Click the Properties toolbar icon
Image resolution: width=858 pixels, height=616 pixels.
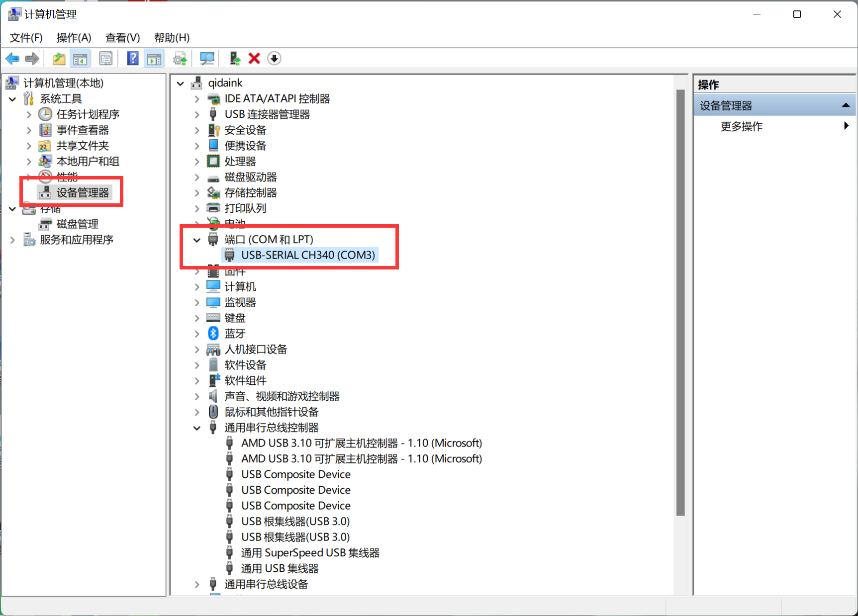pos(106,59)
